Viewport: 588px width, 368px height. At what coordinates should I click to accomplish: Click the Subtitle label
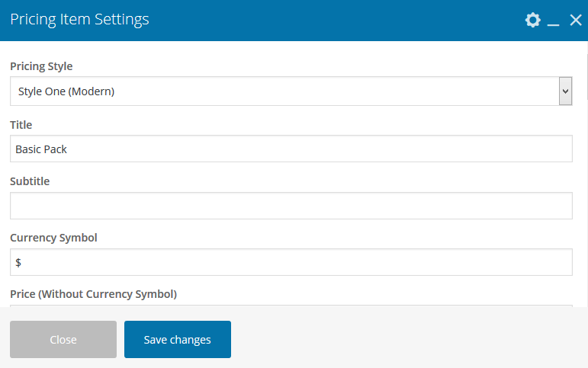30,181
